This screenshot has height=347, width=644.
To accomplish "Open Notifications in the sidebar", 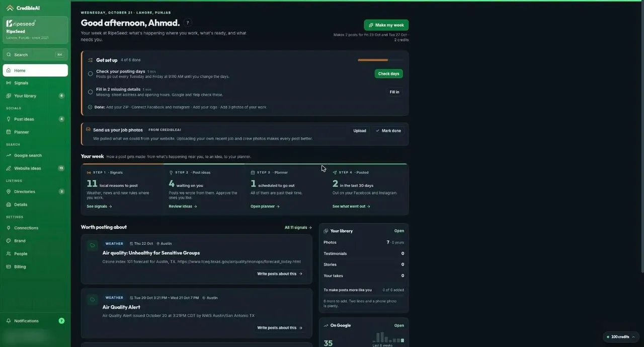I will tap(35, 321).
